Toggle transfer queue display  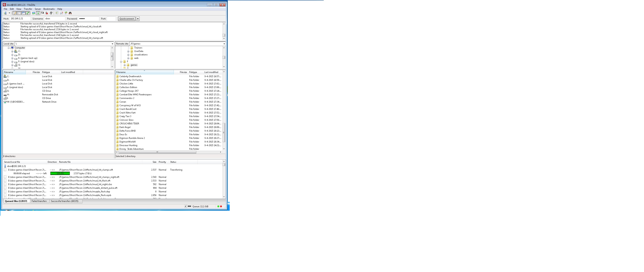[28, 13]
